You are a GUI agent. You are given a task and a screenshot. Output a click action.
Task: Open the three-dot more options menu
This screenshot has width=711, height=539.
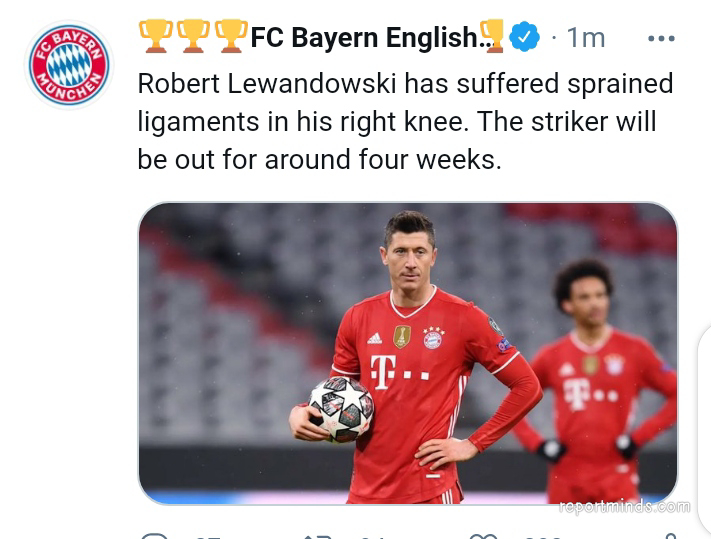pos(661,39)
